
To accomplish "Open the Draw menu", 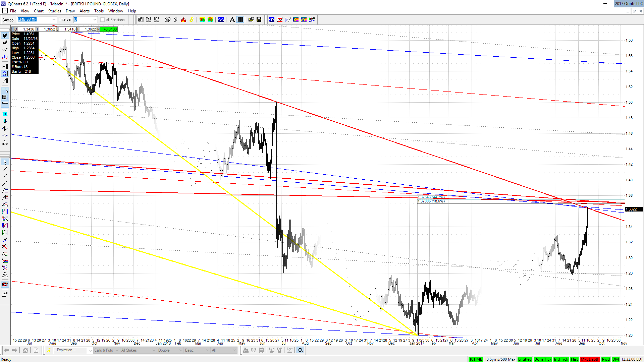I will pos(70,11).
